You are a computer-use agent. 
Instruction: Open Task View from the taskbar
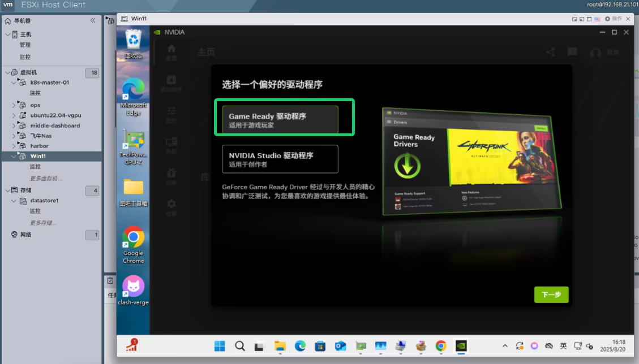pos(259,346)
